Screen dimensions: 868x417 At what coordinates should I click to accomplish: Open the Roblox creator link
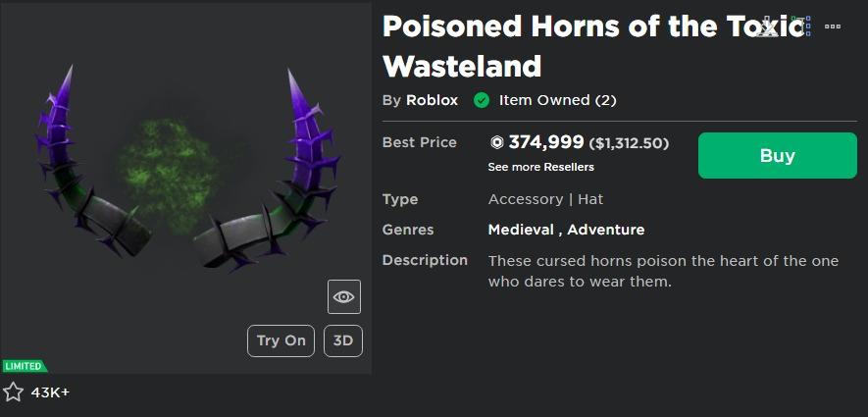click(x=432, y=100)
